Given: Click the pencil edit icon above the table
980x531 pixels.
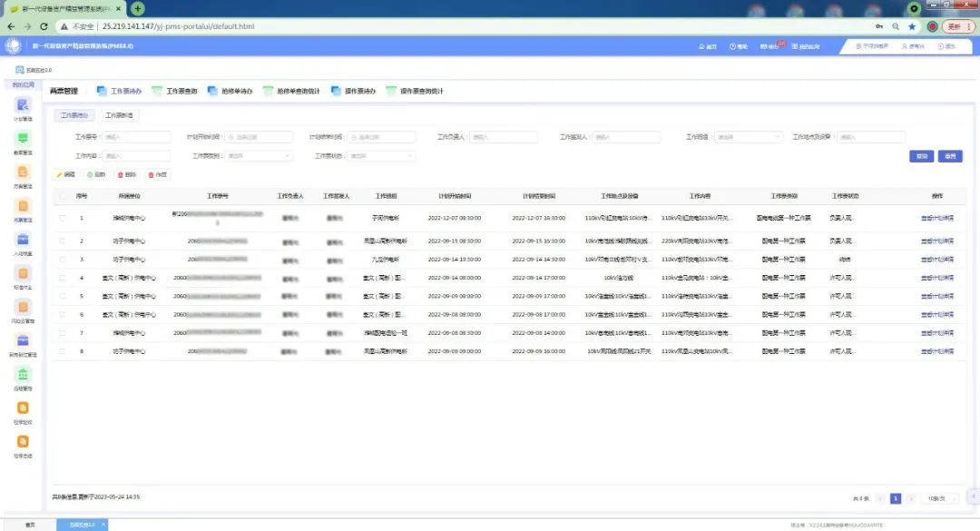Looking at the screenshot, I should 65,174.
